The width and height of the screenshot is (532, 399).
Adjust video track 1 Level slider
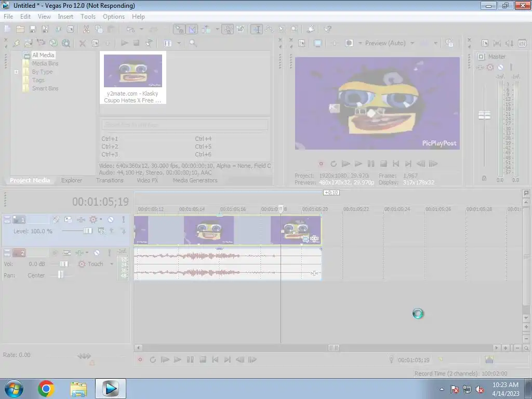pyautogui.click(x=87, y=231)
